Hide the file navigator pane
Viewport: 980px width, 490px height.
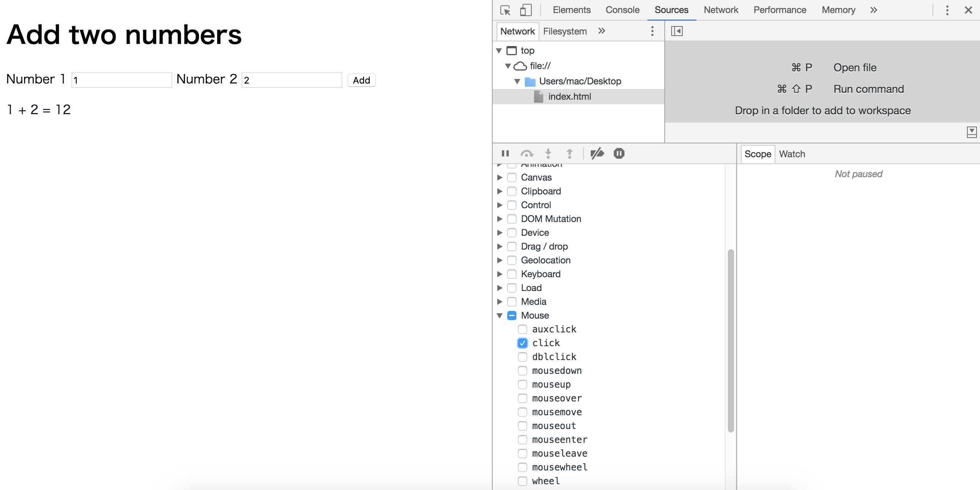677,31
